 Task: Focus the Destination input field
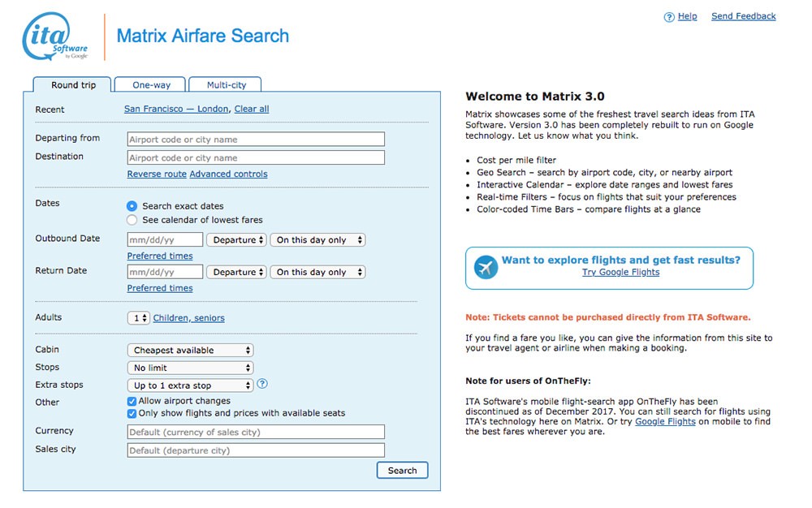point(256,157)
